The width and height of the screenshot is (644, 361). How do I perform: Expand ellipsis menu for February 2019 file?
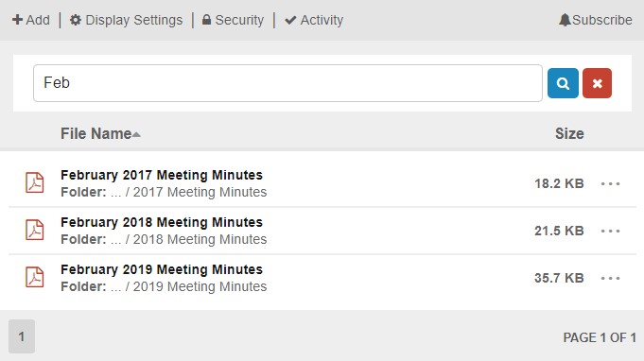[610, 278]
